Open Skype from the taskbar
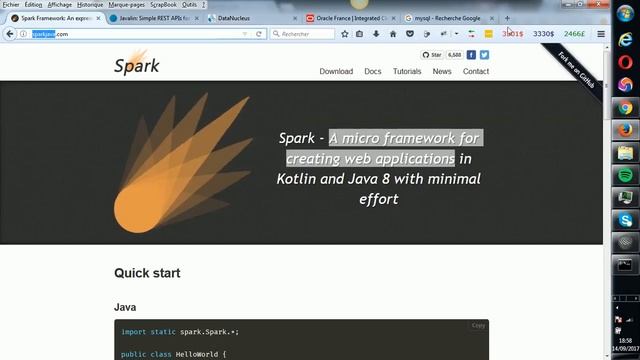 (x=625, y=220)
